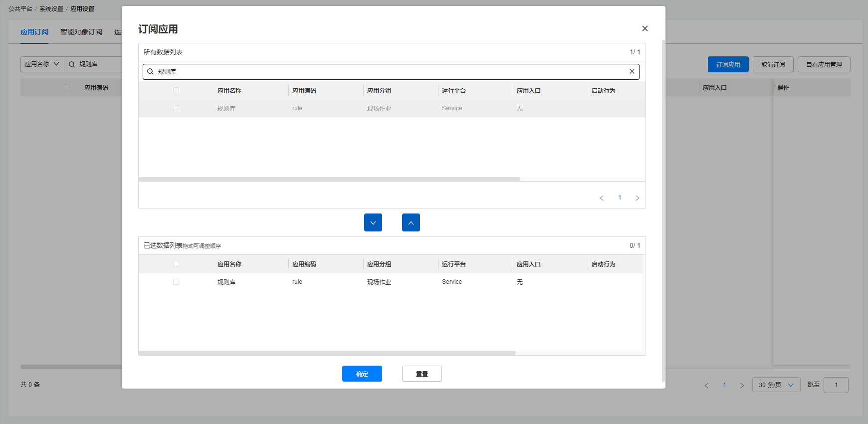Click the 应用名称 column header in 所有数据列表
The width and height of the screenshot is (868, 424).
(229, 91)
